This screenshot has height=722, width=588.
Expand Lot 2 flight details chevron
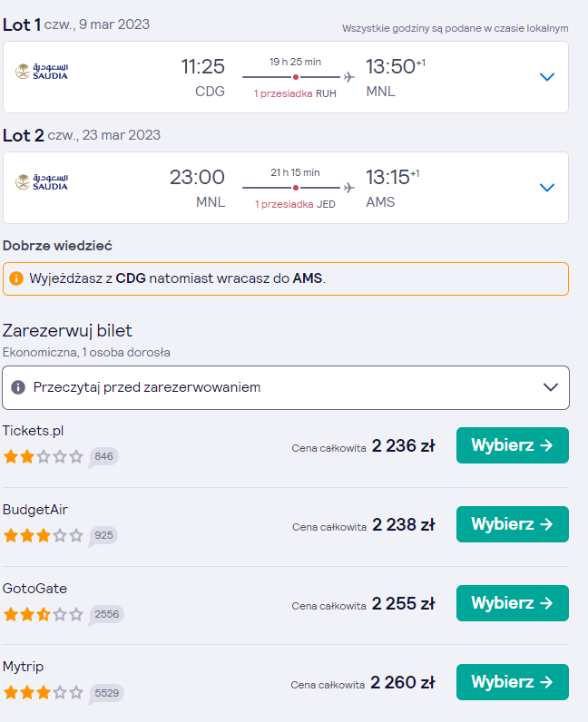(546, 188)
